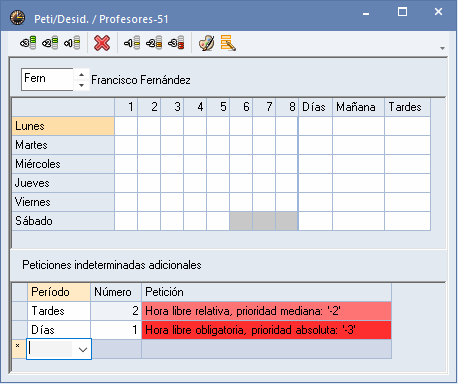Apply the +2 priority request
Viewport: 458px width, 384px height.
point(50,43)
